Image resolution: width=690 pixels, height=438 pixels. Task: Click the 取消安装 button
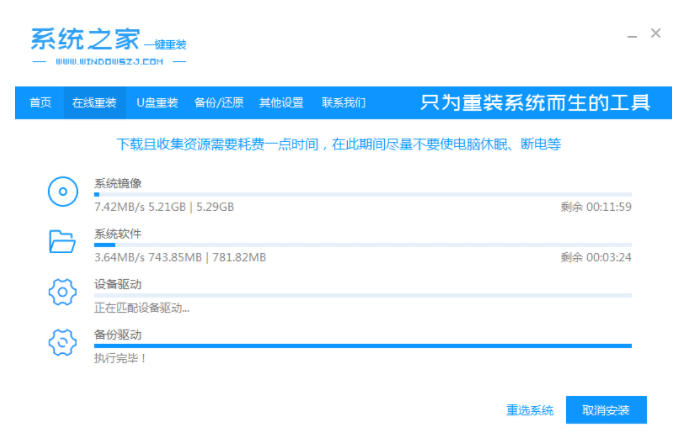point(606,410)
